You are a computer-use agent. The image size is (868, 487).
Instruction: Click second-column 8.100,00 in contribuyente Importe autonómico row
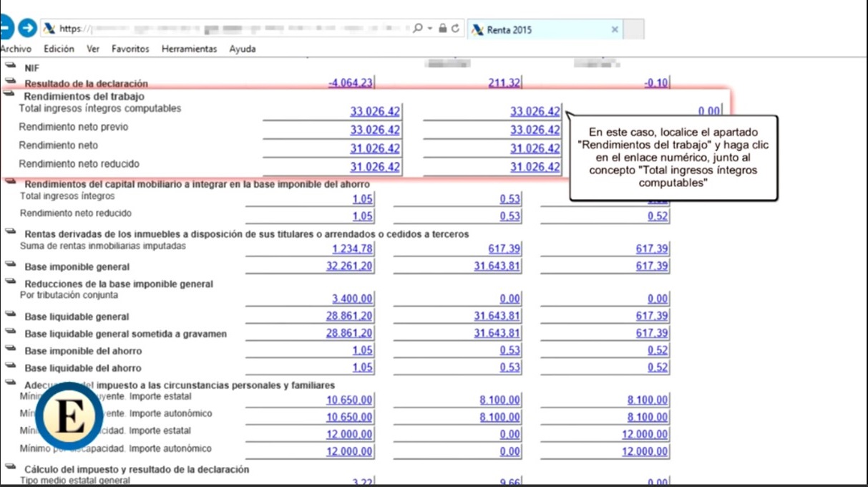click(500, 417)
